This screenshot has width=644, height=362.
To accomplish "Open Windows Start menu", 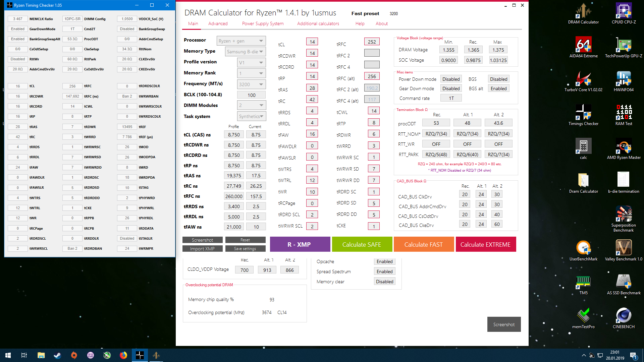I will coord(8,355).
